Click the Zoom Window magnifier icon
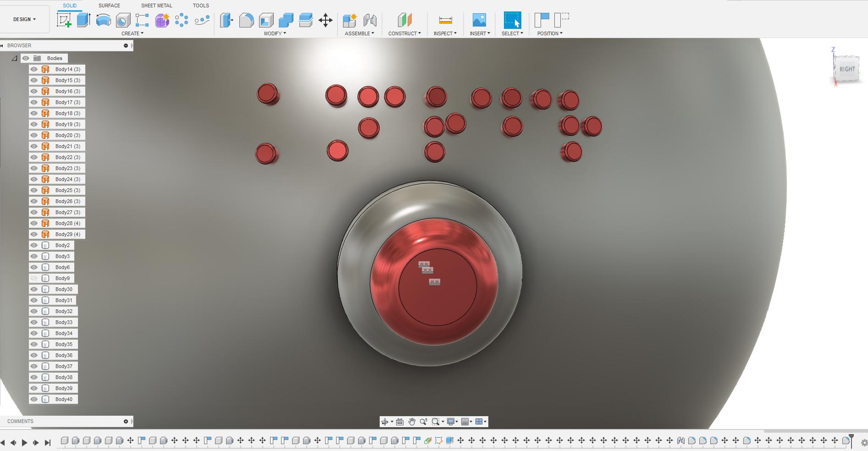 [x=436, y=422]
